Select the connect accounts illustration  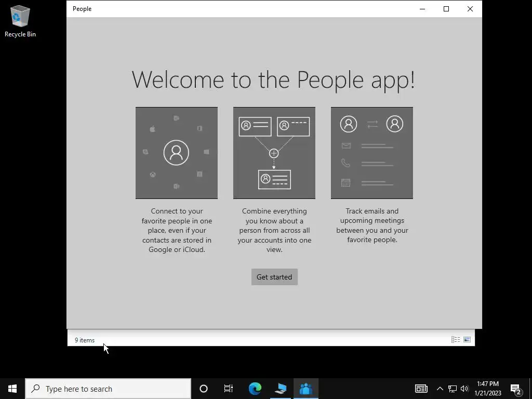(177, 153)
